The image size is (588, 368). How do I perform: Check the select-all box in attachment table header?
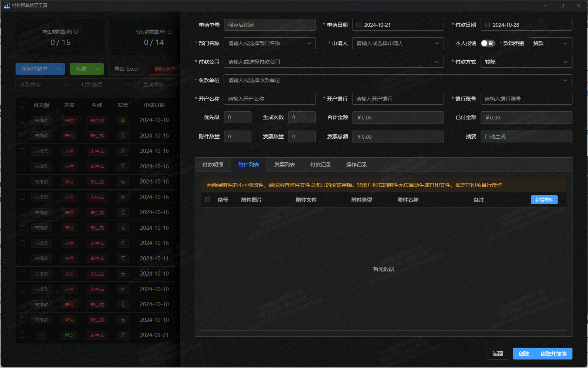click(x=208, y=200)
